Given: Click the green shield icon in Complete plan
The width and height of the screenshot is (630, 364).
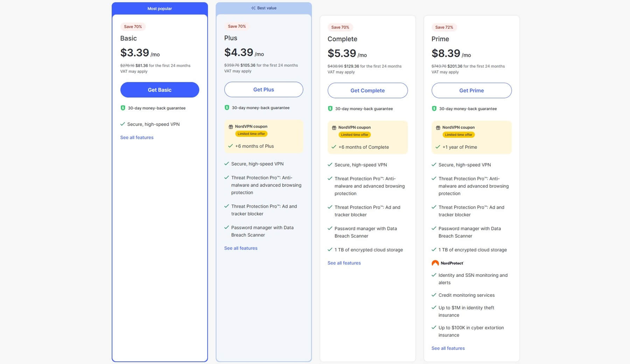Looking at the screenshot, I should 330,108.
